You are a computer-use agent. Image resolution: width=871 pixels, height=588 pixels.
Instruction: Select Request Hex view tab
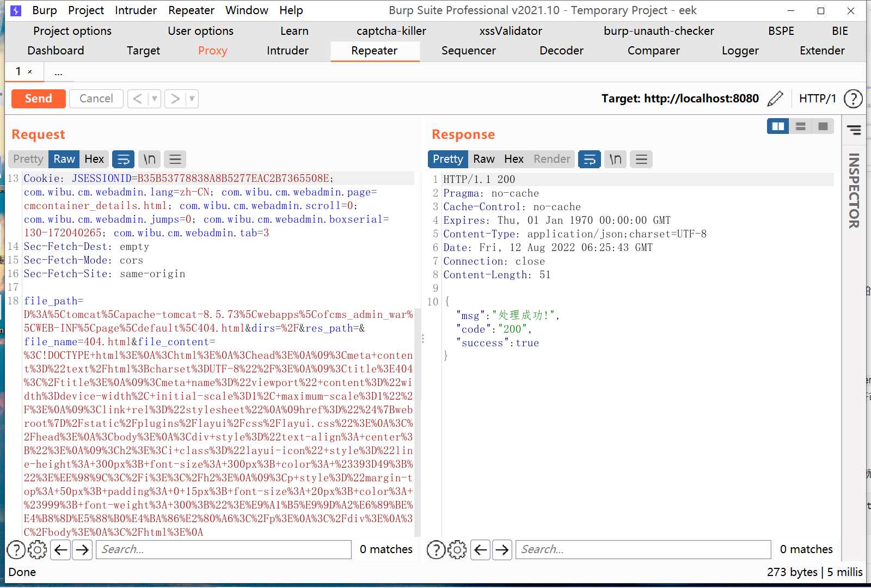94,159
